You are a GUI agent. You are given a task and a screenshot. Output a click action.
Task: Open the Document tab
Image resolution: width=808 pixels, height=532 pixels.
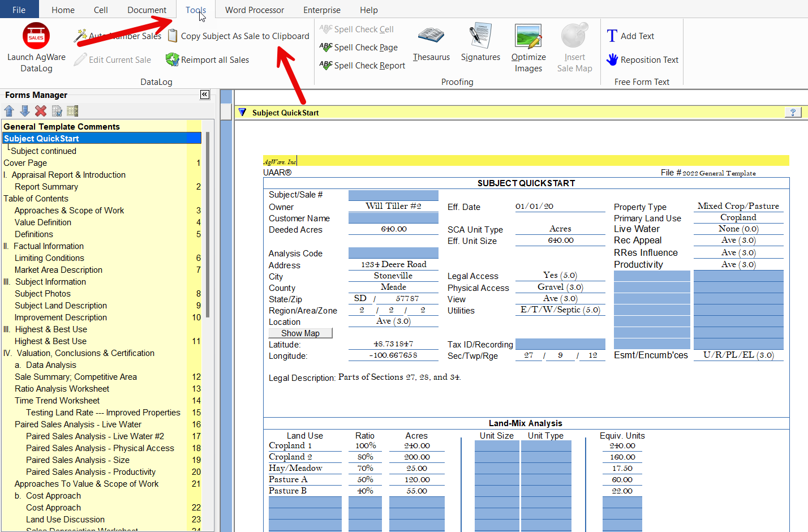(x=147, y=10)
